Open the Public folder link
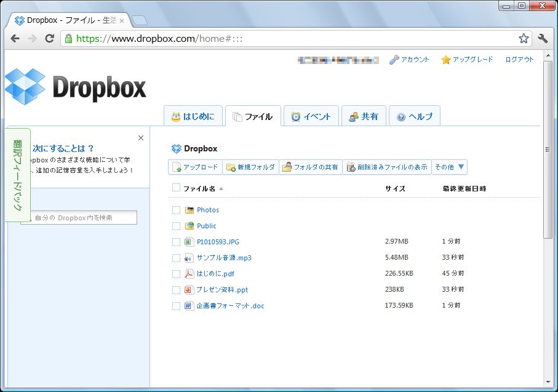 pyautogui.click(x=206, y=226)
